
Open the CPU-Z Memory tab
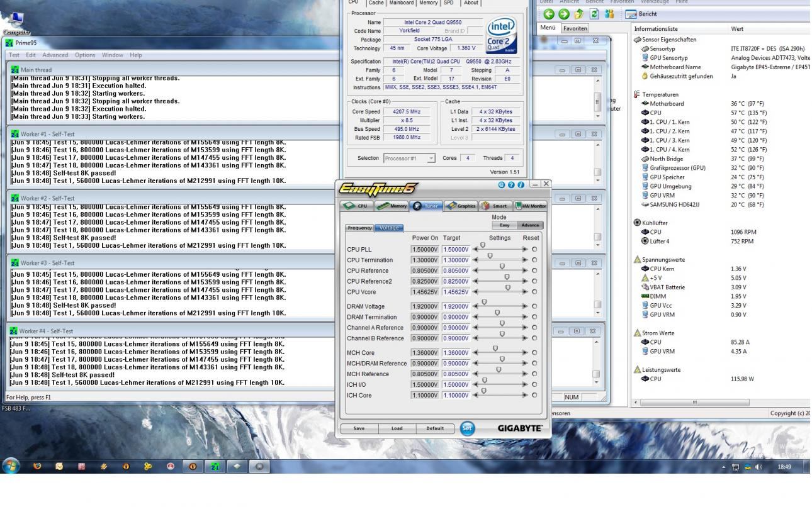pyautogui.click(x=429, y=3)
